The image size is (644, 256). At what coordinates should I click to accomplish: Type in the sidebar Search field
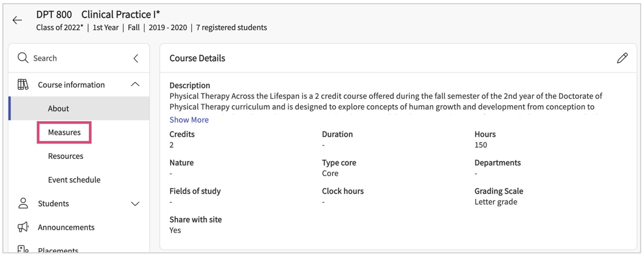pos(79,58)
